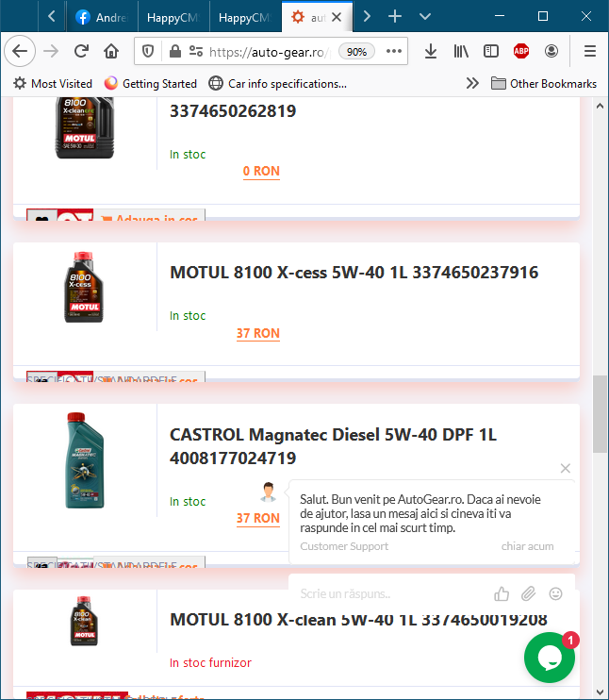The image size is (609, 700).
Task: Reset the 90% zoom level
Action: pyautogui.click(x=356, y=52)
